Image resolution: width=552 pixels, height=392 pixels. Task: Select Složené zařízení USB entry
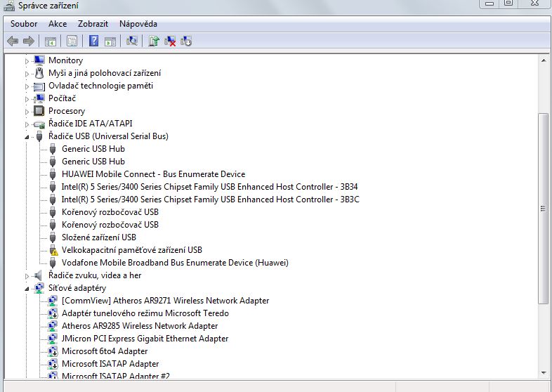[x=99, y=237]
